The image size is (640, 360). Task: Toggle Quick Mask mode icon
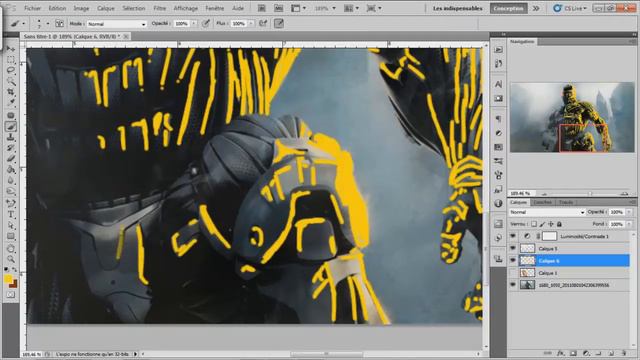[11, 294]
